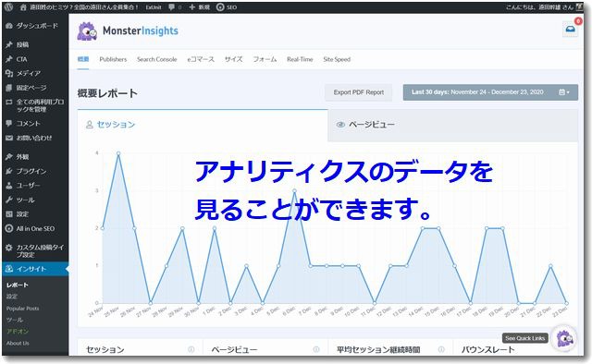Click the WordPress logo in admin bar
This screenshot has width=592, height=364.
coord(8,7)
